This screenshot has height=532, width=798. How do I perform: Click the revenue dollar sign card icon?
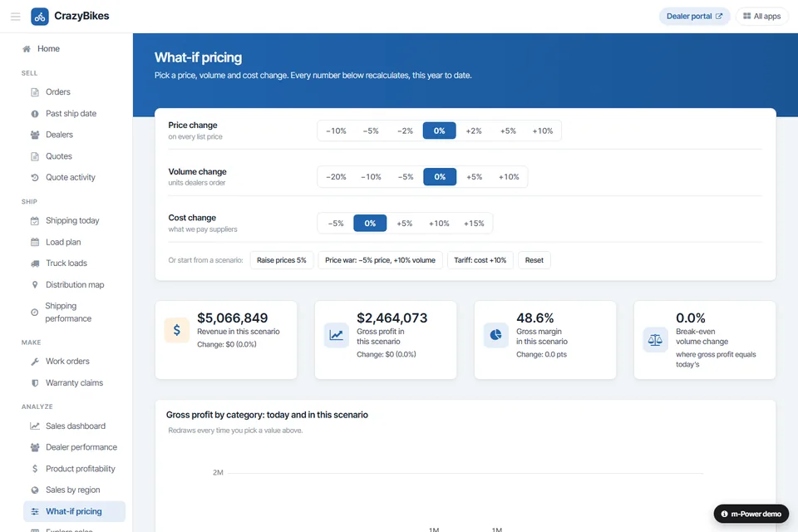[176, 330]
